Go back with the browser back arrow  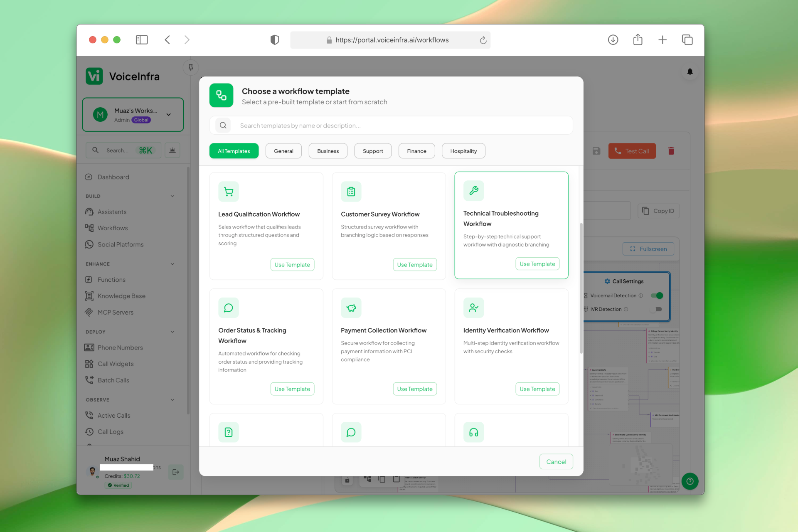[167, 40]
